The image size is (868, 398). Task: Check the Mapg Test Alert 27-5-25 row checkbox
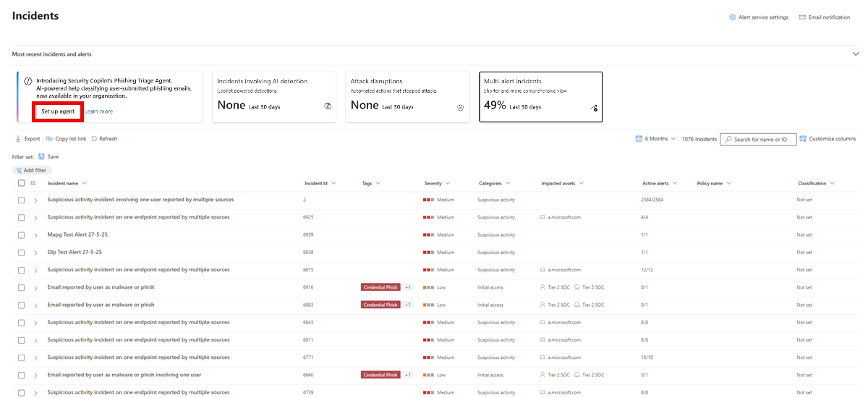click(x=22, y=234)
